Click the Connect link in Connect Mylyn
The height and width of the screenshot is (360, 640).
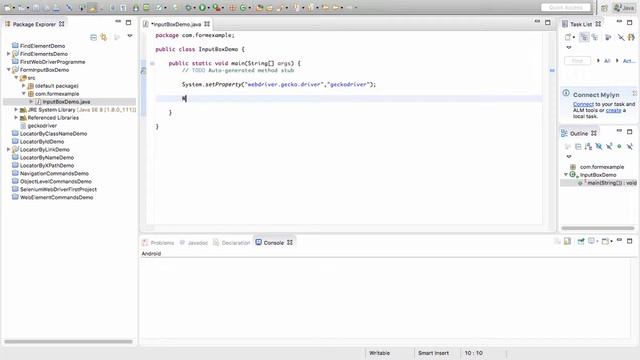(583, 104)
